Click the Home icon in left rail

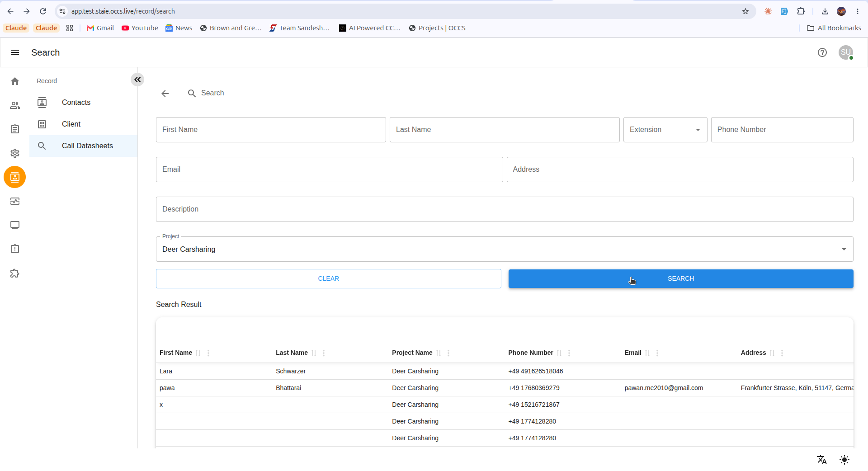[x=15, y=81]
